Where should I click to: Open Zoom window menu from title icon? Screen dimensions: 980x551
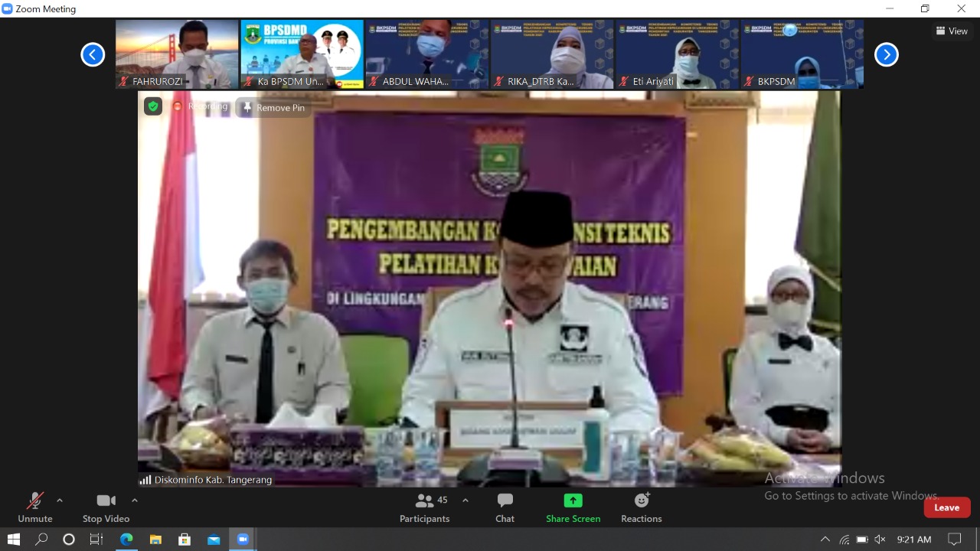click(x=8, y=9)
